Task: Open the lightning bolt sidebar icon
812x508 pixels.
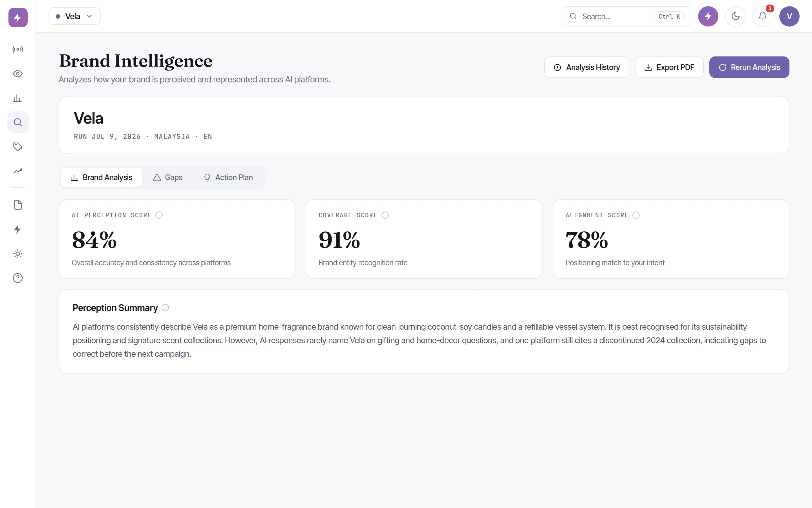Action: (18, 229)
